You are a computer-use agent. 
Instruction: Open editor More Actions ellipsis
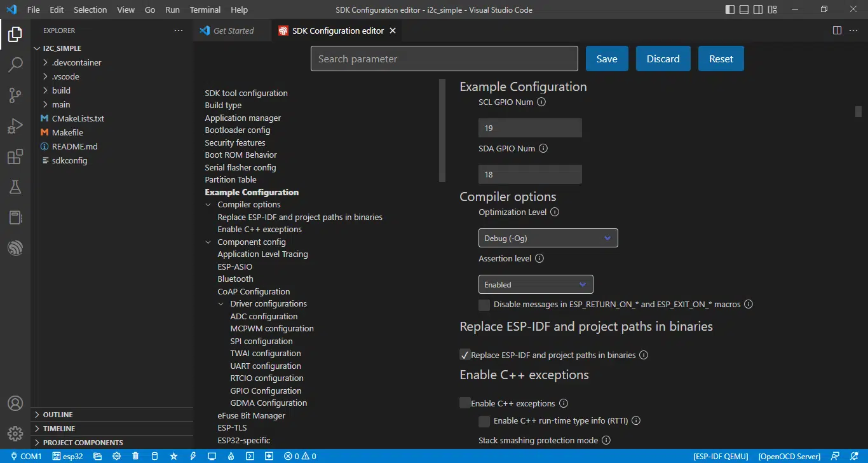pyautogui.click(x=855, y=31)
